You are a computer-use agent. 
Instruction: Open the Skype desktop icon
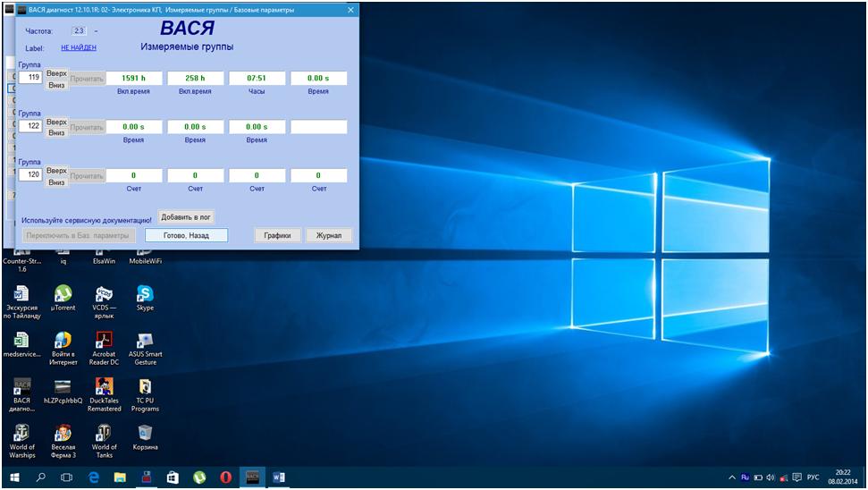[145, 294]
